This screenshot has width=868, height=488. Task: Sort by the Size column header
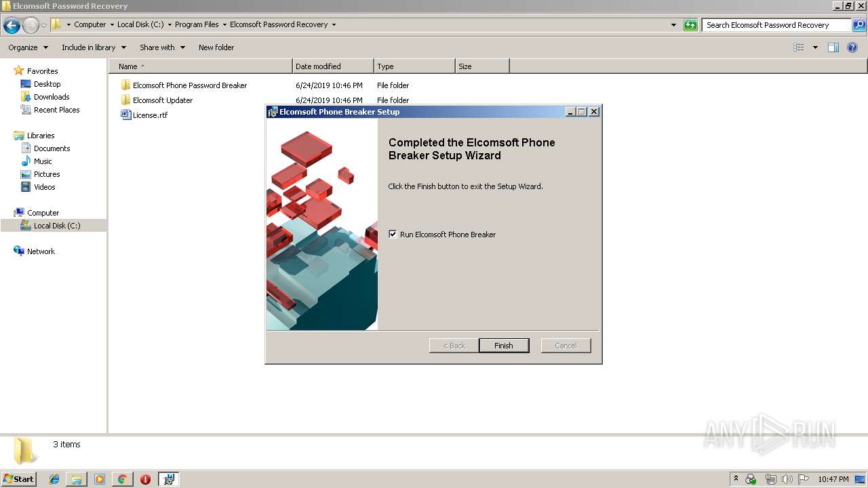click(482, 66)
